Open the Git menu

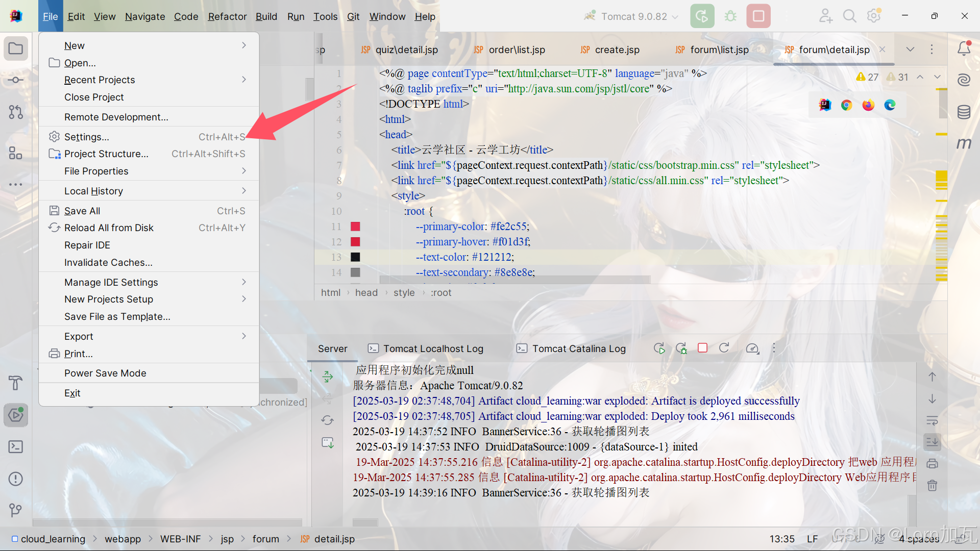[353, 16]
